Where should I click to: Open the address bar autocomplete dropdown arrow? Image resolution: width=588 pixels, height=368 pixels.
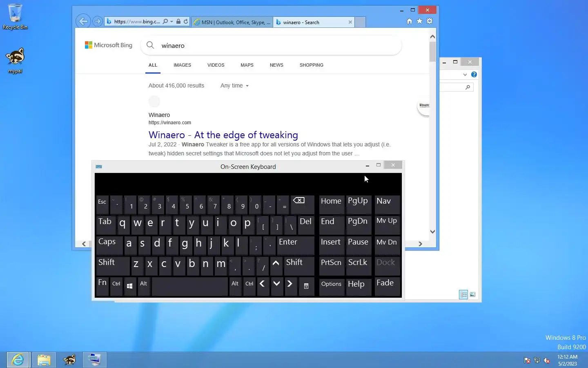pyautogui.click(x=171, y=22)
